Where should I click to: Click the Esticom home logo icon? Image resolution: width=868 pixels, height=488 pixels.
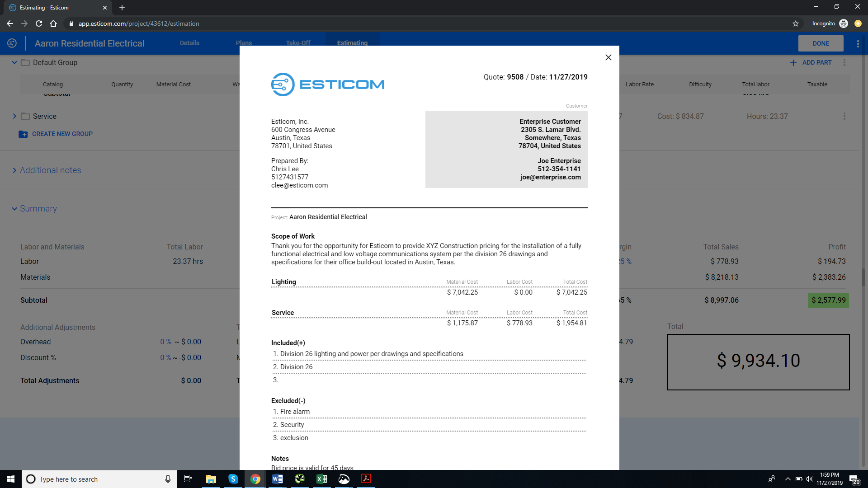point(12,43)
